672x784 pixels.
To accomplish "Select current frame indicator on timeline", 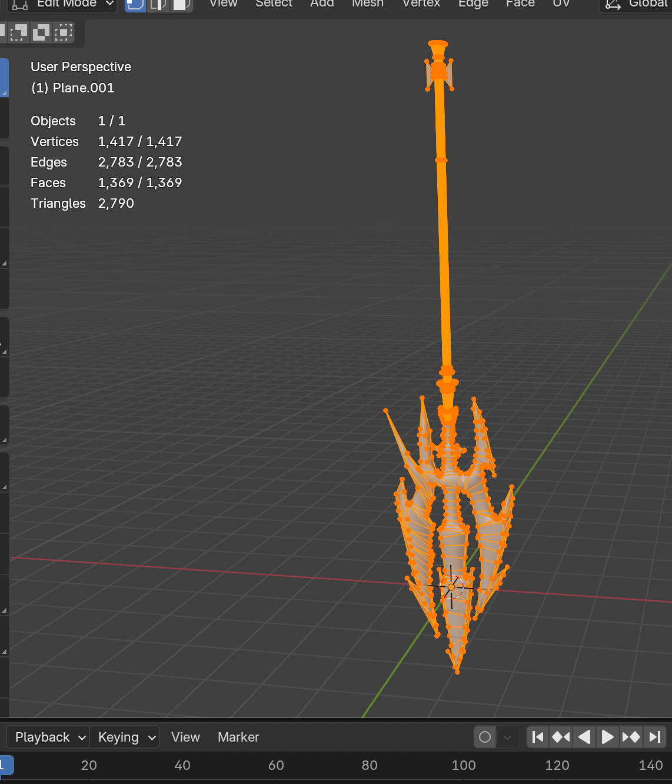I will click(x=6, y=765).
